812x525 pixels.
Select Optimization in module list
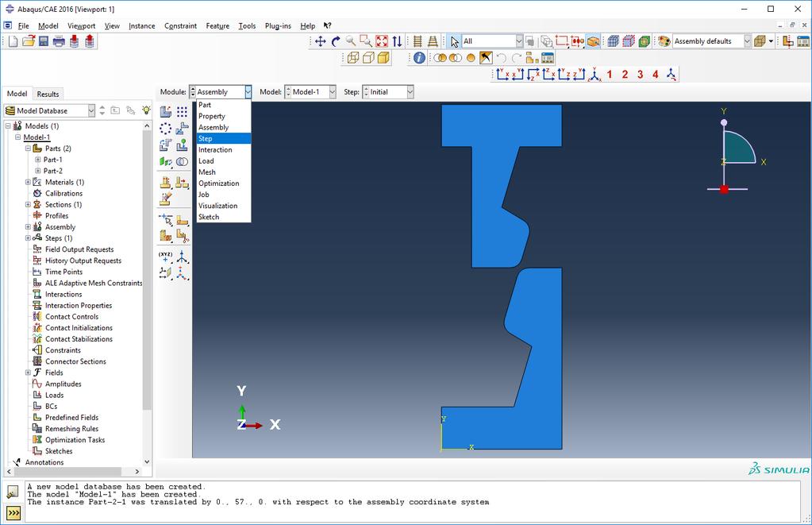coord(224,183)
